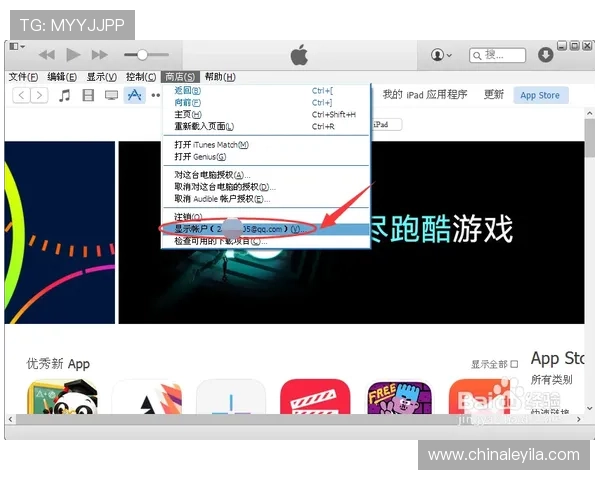Open the purple FREE game app icon

pos(399,397)
